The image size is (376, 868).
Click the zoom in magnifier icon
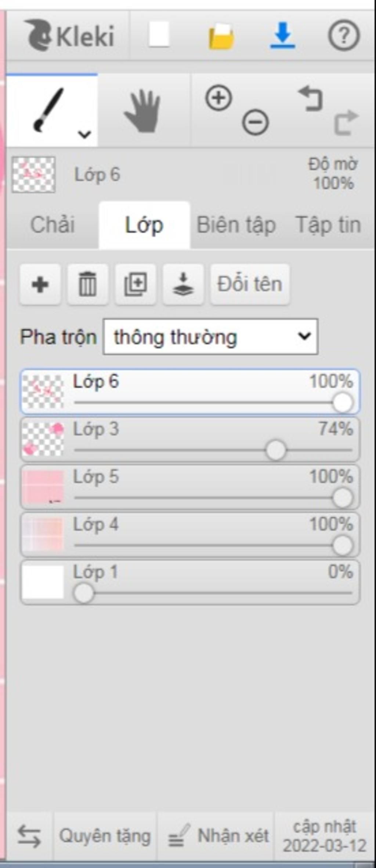tap(219, 98)
